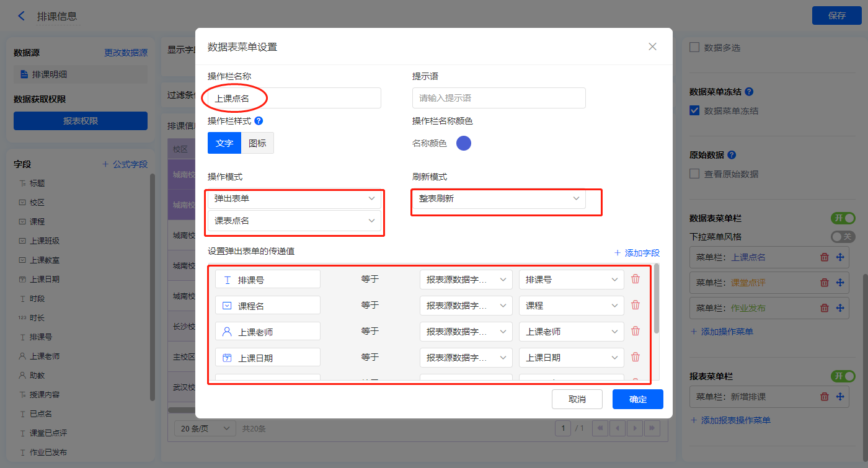Delete the 课程名 transfer value row
This screenshot has height=468, width=868.
[x=635, y=305]
